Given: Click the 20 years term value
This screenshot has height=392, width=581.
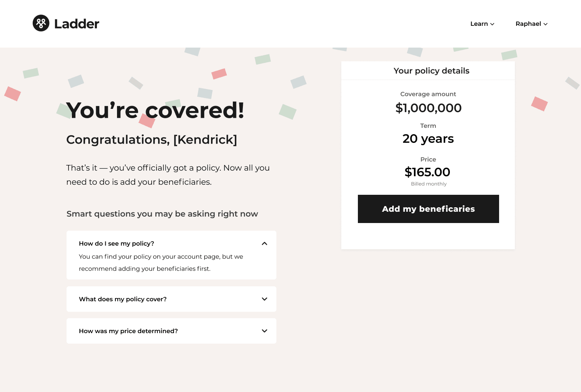Looking at the screenshot, I should point(428,139).
